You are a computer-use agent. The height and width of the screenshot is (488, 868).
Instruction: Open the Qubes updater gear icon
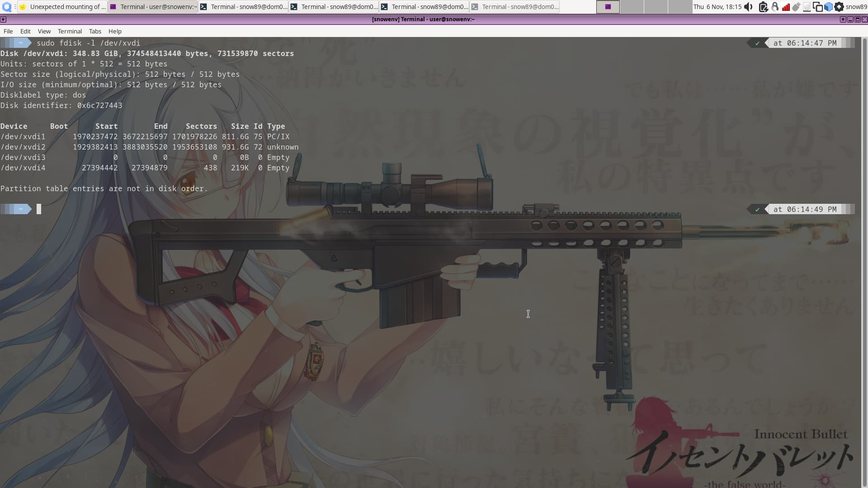[x=839, y=7]
